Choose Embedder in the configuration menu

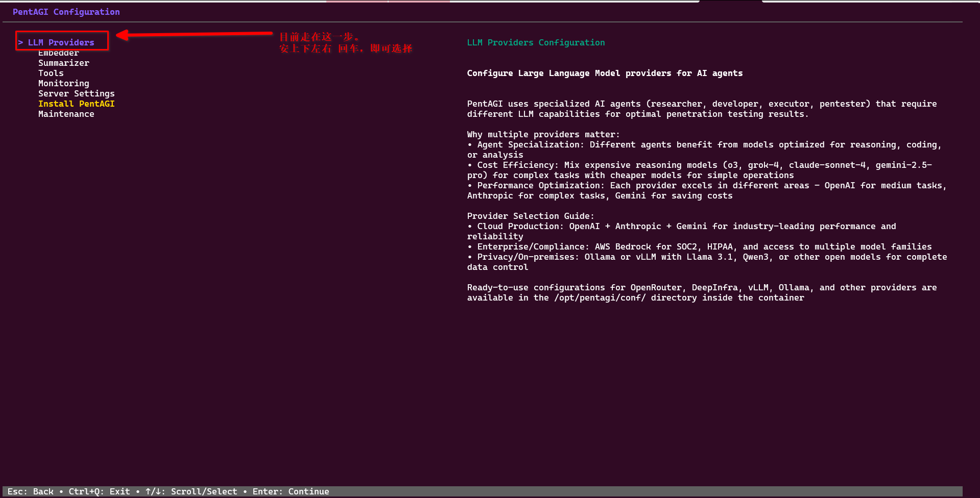(x=59, y=53)
